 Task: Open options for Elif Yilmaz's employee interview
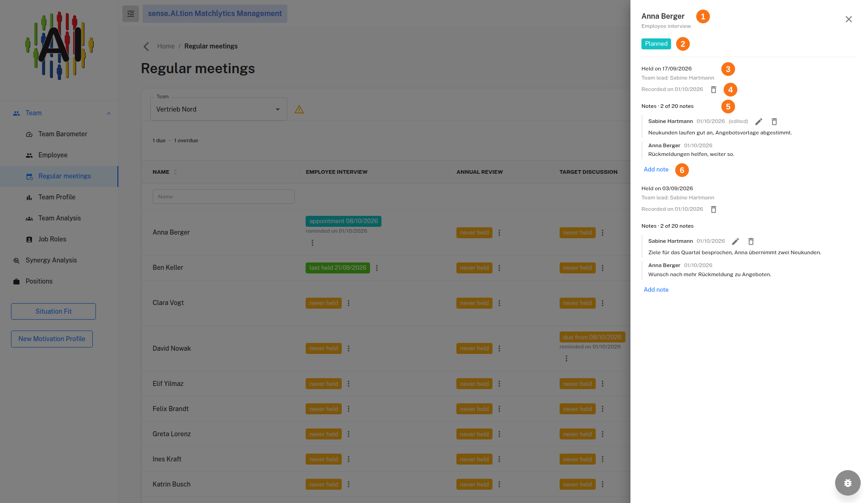[x=349, y=384]
